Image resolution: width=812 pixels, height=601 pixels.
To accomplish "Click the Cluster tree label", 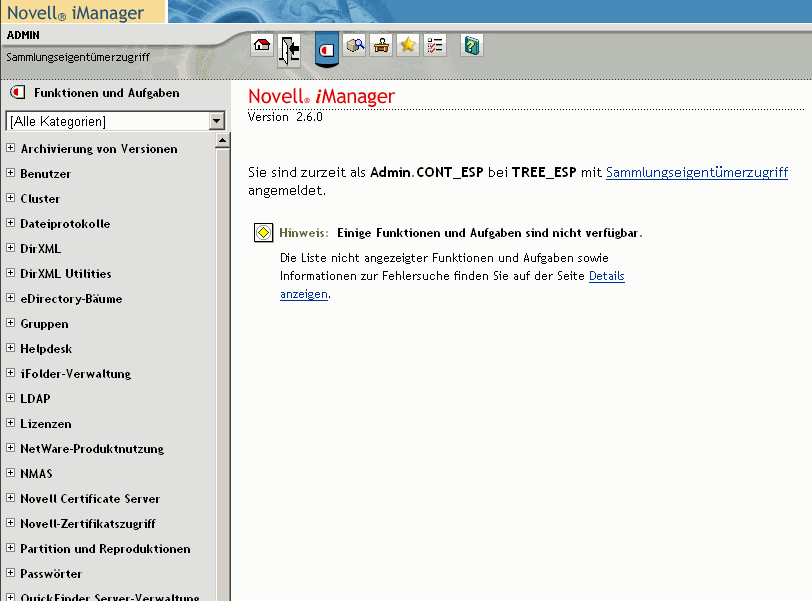I will pyautogui.click(x=40, y=199).
